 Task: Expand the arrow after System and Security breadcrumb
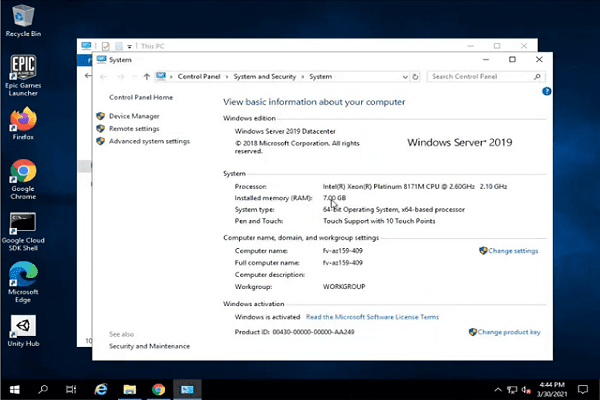(303, 77)
